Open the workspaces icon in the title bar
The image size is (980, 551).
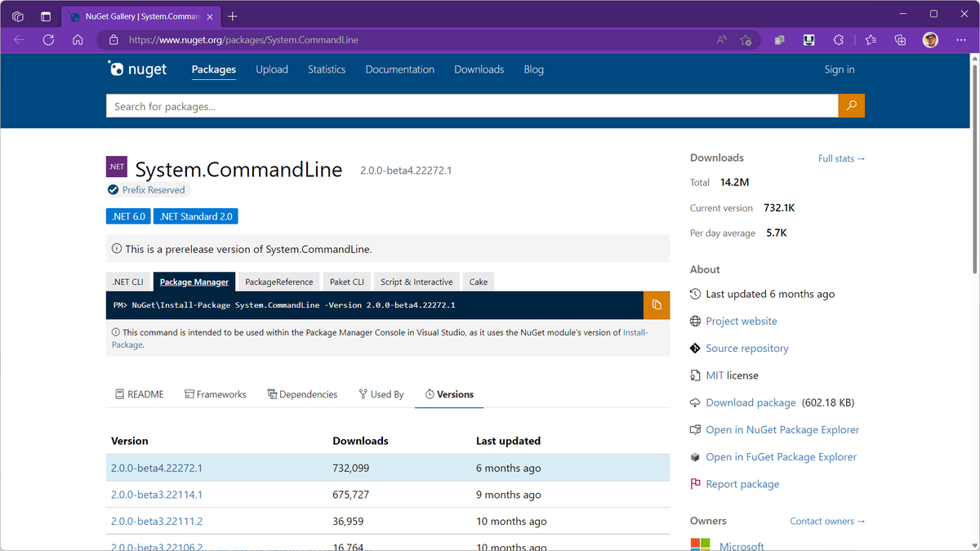point(18,16)
